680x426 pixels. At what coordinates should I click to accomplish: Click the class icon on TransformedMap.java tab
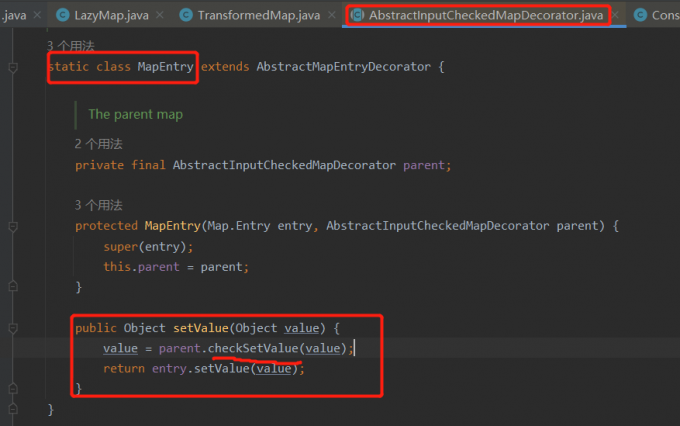click(186, 15)
